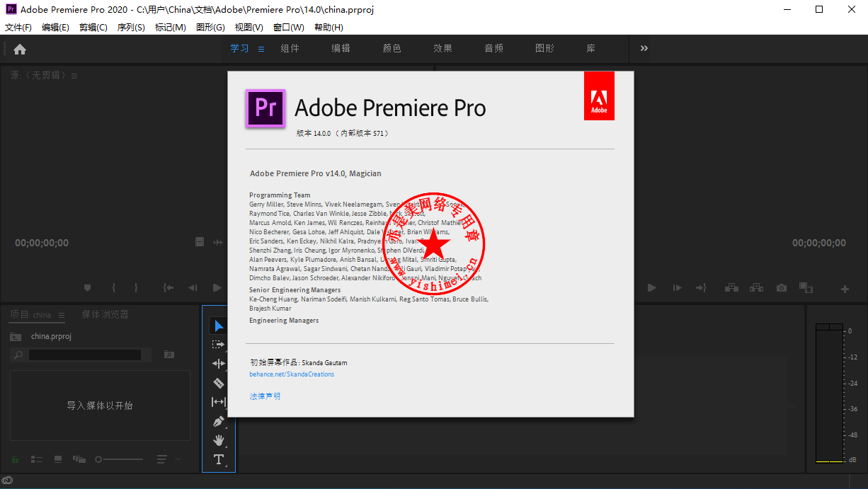
Task: Click Play in the Program monitor
Action: [x=652, y=288]
